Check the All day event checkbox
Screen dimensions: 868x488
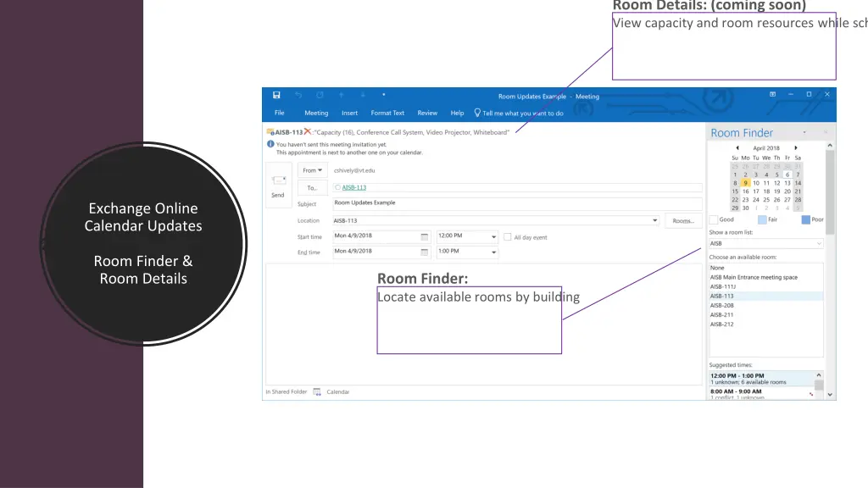point(508,237)
